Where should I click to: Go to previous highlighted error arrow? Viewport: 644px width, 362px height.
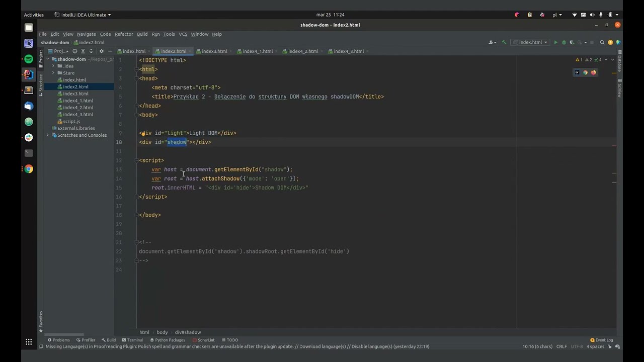(606, 60)
